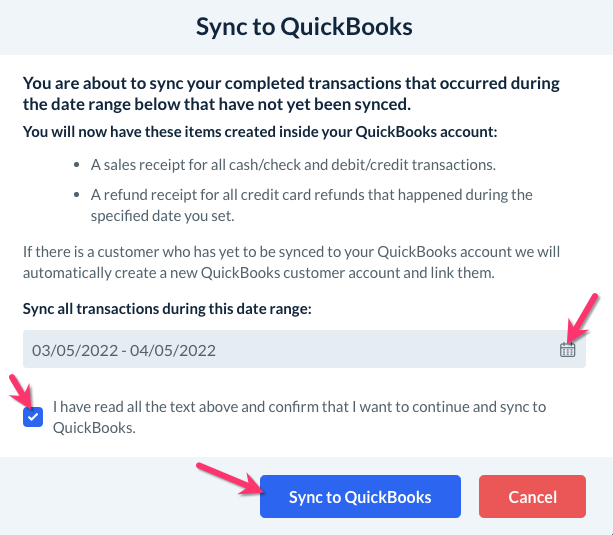Click 'Sync all transactions during this date range' label

coord(167,309)
